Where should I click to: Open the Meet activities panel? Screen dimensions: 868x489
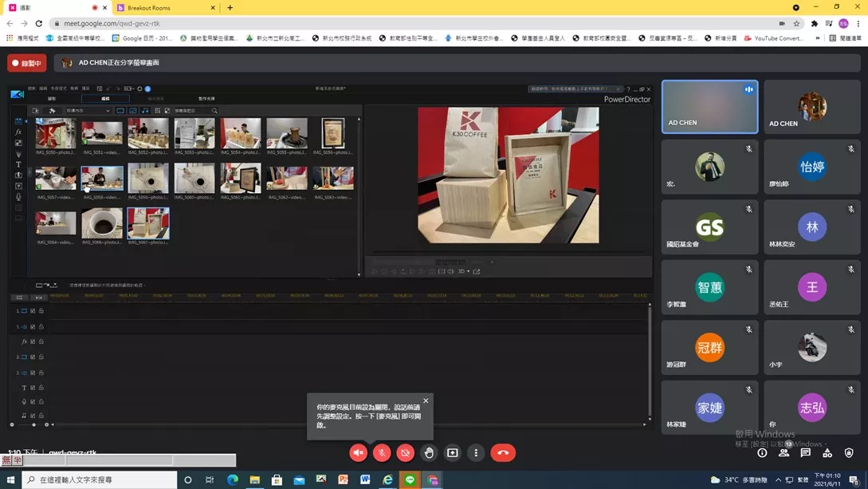tap(827, 453)
